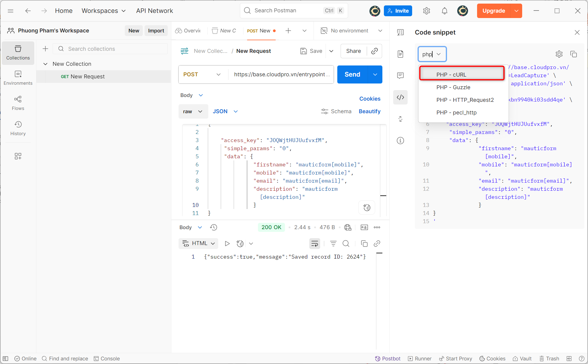Open the History sidebar panel

(18, 128)
